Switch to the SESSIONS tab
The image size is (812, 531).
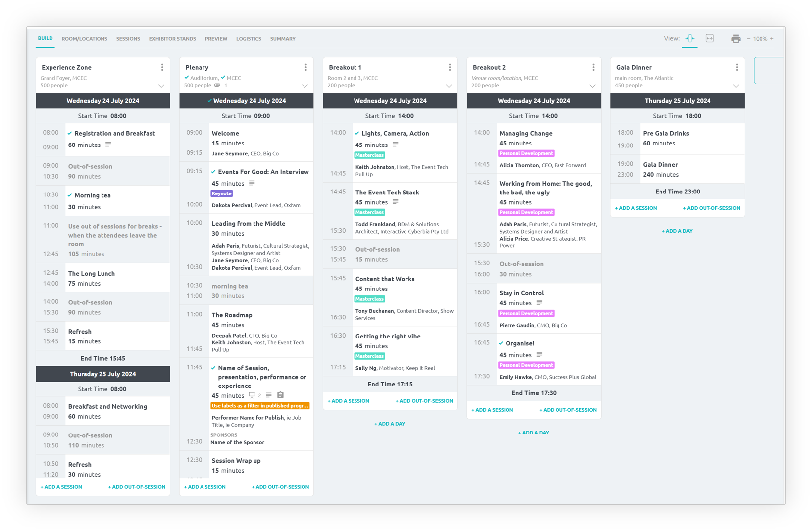(128, 38)
